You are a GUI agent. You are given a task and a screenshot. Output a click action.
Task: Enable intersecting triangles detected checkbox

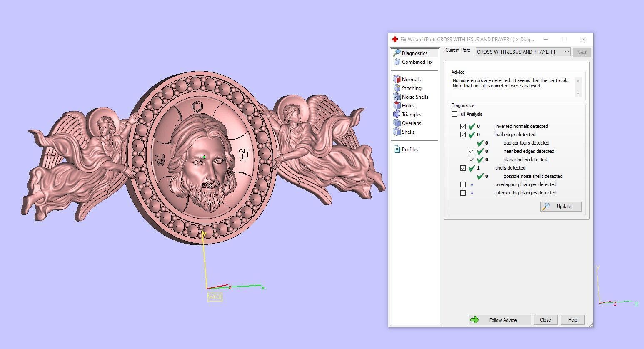[x=463, y=193]
